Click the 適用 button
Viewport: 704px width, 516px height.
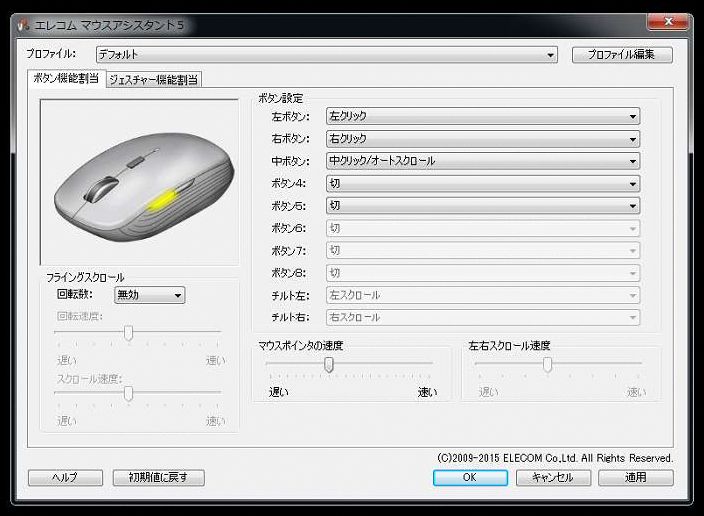(636, 477)
